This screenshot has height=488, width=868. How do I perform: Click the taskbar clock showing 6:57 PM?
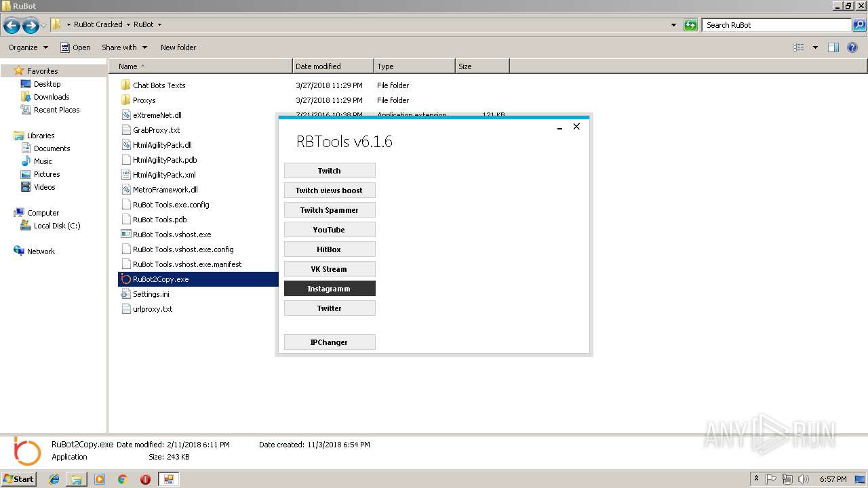(x=833, y=479)
